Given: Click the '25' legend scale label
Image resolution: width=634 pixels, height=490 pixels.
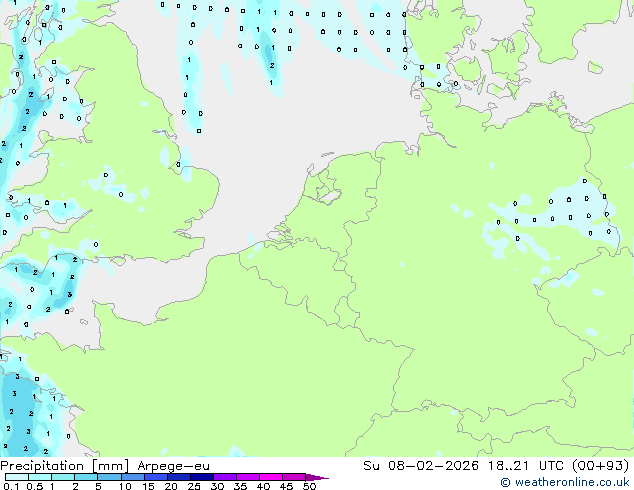Looking at the screenshot, I should [x=194, y=486].
